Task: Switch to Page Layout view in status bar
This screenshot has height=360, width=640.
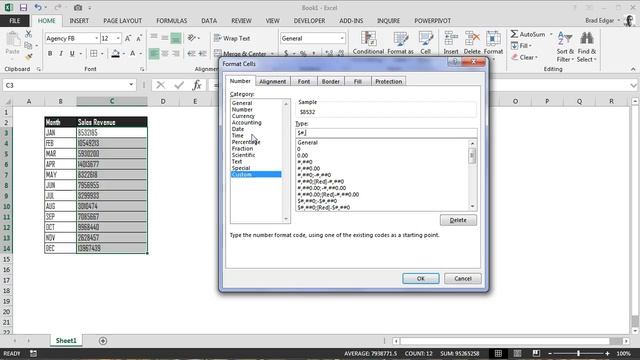Action: pos(517,353)
